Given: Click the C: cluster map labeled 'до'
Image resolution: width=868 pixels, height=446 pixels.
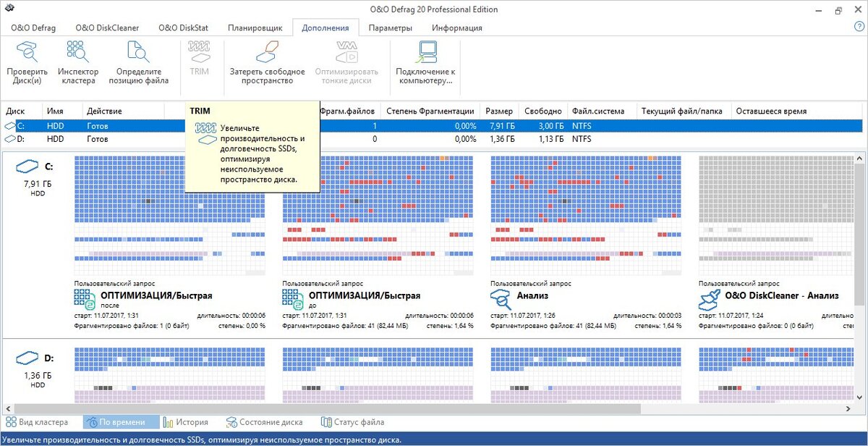Looking at the screenshot, I should (378, 215).
